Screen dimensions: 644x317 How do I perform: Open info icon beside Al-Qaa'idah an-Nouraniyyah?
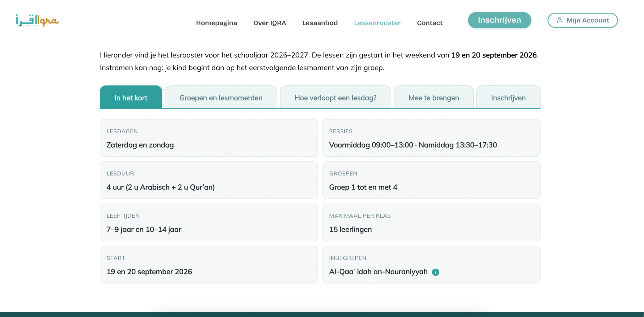436,272
